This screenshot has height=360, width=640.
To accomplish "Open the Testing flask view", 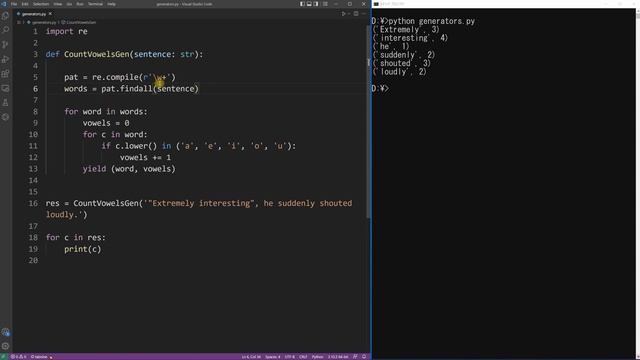I will pos(6,102).
